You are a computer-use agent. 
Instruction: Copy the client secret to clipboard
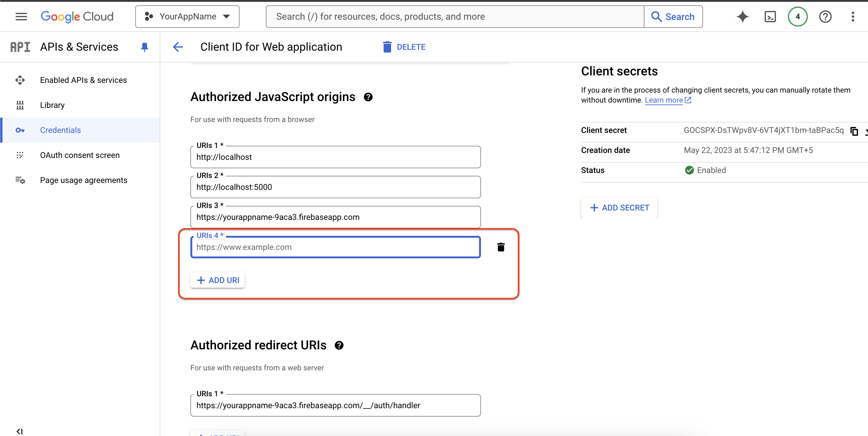pos(854,131)
